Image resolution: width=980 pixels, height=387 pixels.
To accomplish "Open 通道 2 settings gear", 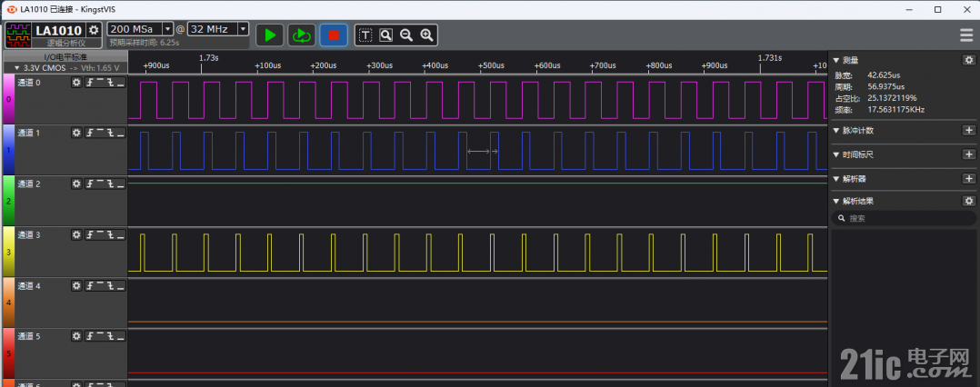I will click(76, 184).
